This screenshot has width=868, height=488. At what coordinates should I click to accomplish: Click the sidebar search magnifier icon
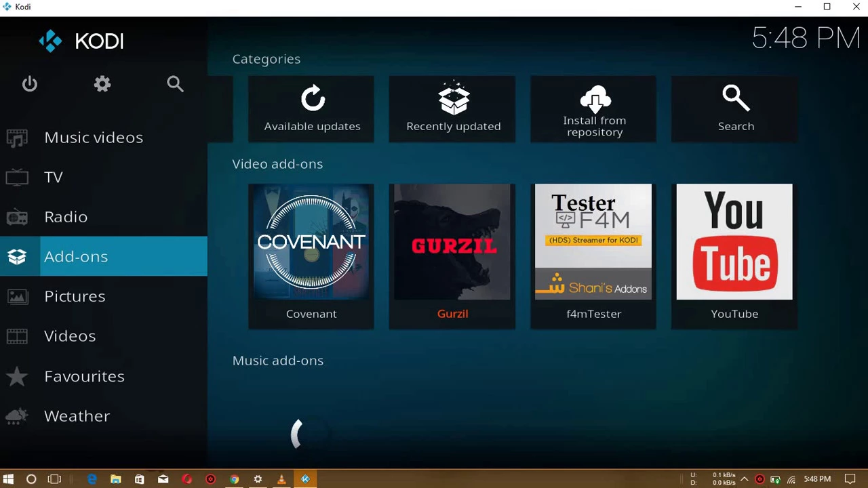coord(175,84)
